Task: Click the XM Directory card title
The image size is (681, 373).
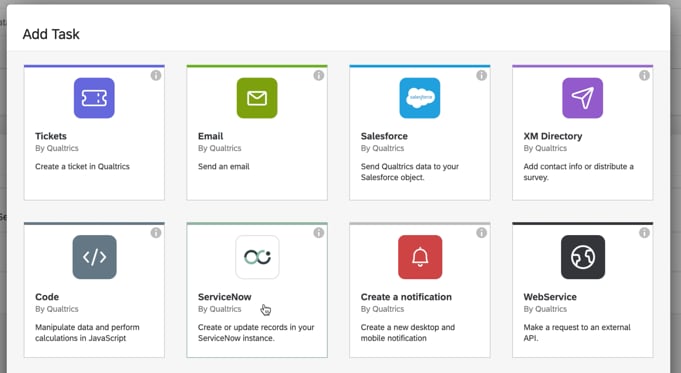Action: pos(553,136)
